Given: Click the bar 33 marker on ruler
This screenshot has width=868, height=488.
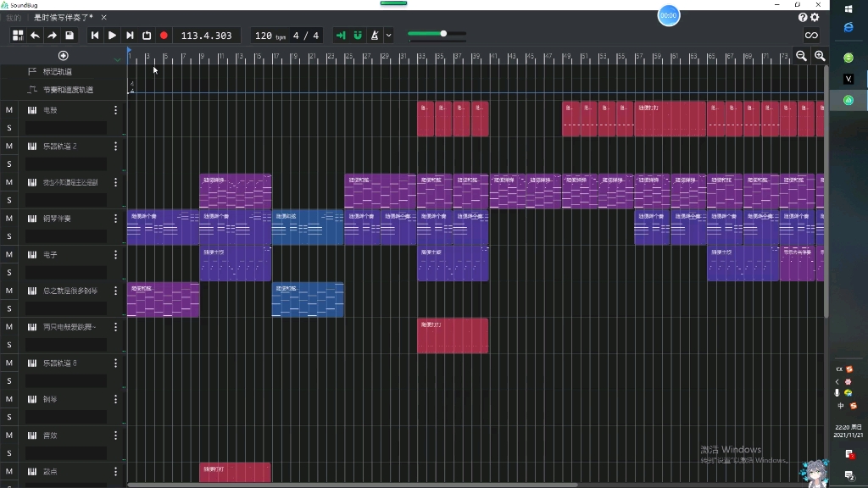Looking at the screenshot, I should tap(421, 57).
